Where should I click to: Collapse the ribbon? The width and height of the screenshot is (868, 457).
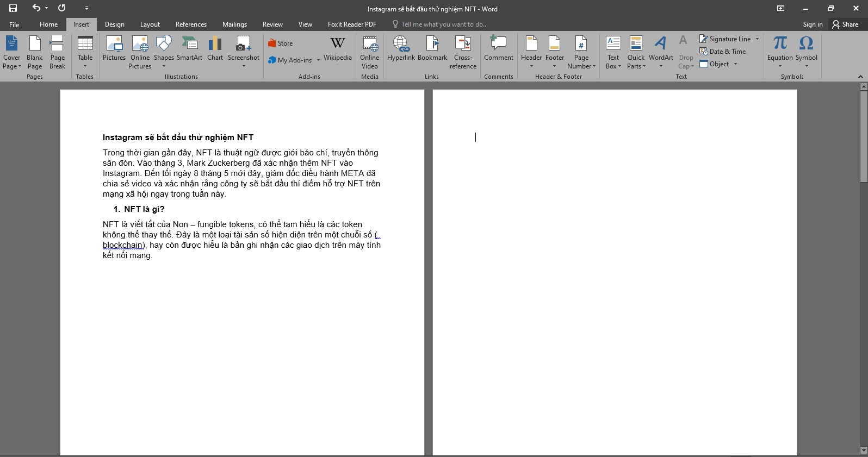tap(860, 77)
